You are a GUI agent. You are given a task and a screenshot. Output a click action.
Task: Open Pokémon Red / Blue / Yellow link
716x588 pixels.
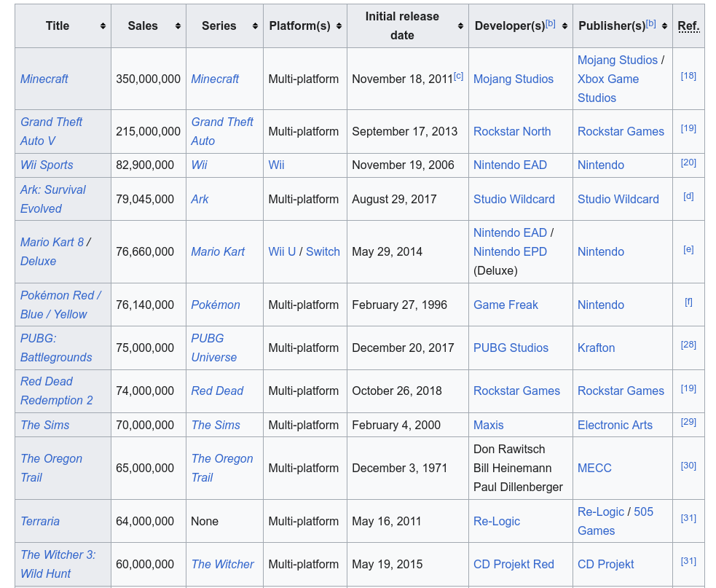(60, 305)
